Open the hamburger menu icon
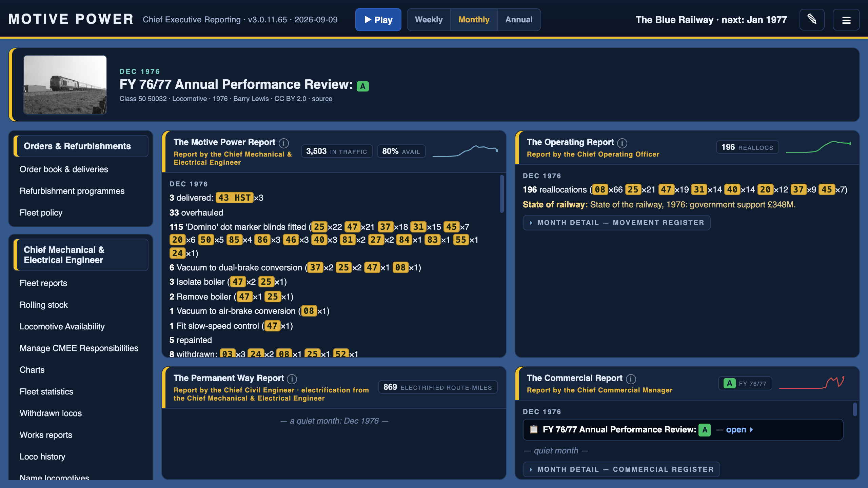868x488 pixels. pos(846,20)
